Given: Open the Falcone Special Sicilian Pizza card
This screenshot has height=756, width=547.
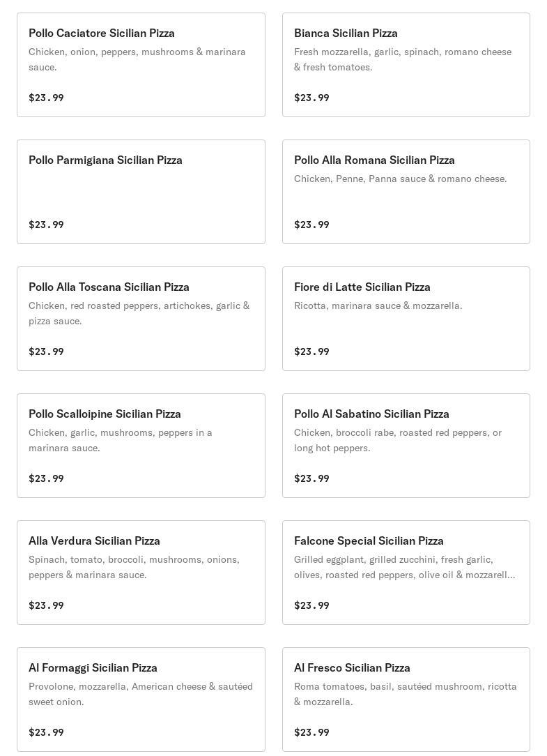Looking at the screenshot, I should [x=369, y=541].
